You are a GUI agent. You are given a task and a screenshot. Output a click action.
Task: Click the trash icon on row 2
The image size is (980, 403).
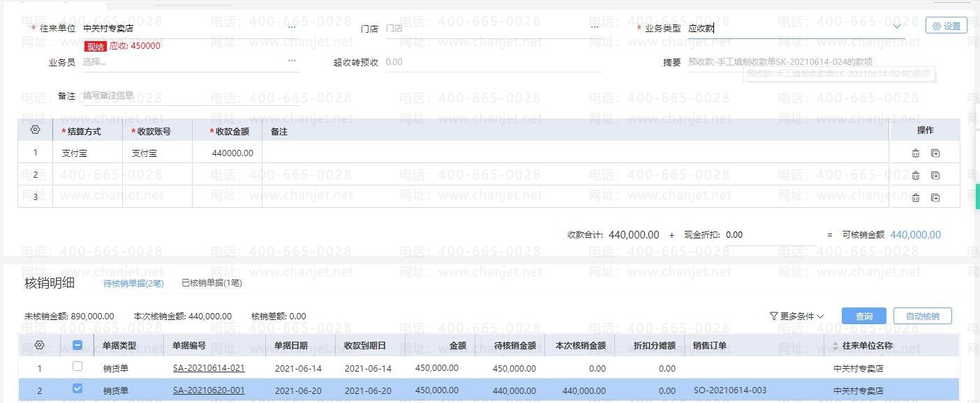915,176
